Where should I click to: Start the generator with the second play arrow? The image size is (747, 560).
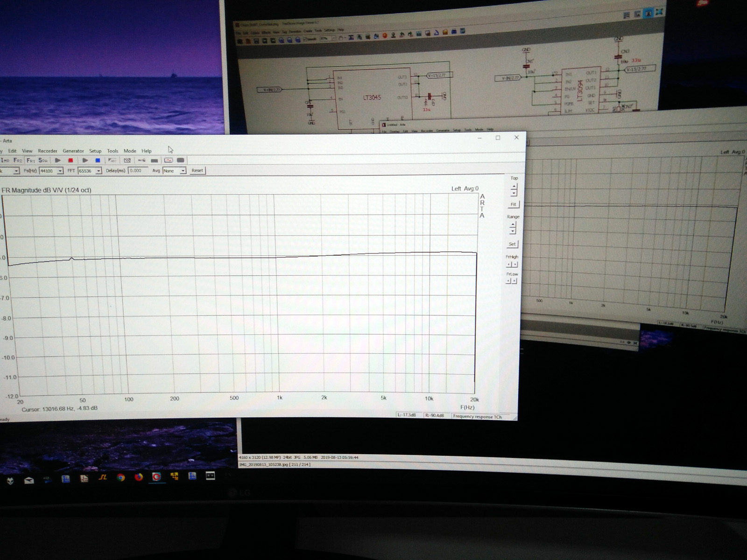(85, 160)
